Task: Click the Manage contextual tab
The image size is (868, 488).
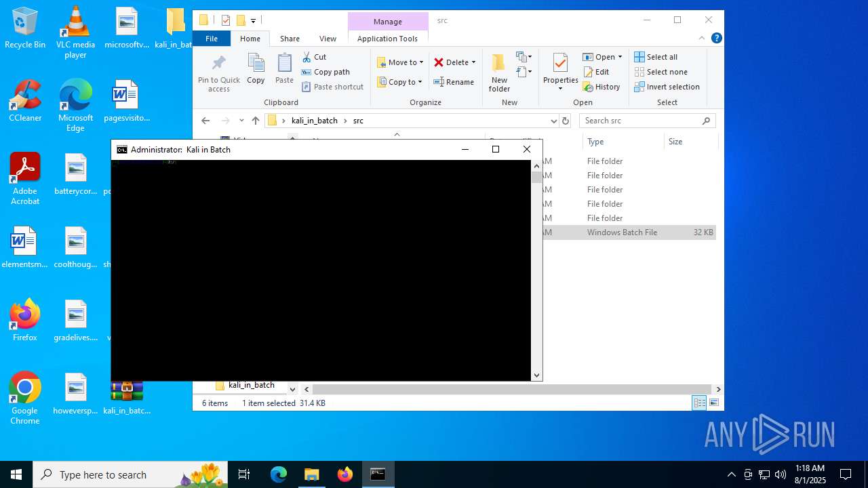Action: pos(388,22)
